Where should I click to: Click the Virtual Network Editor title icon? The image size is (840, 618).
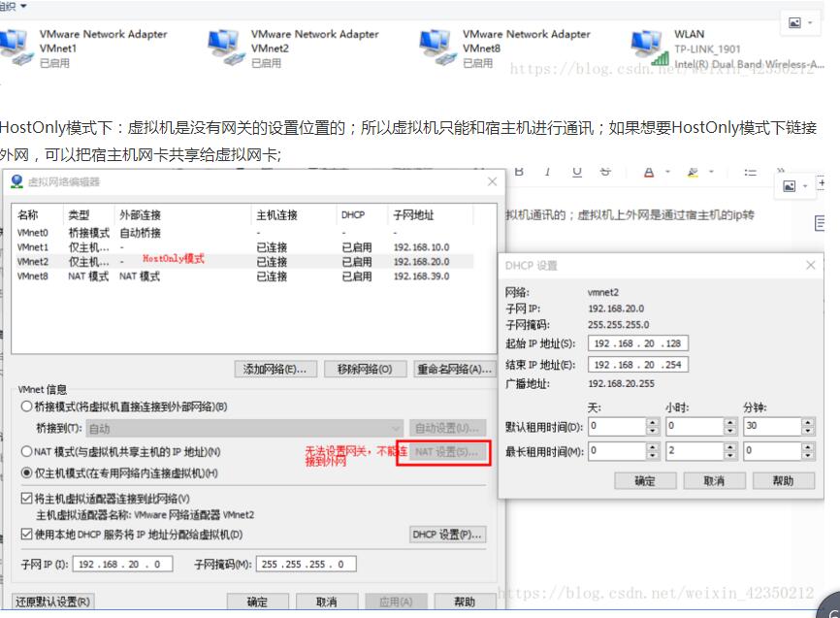[x=16, y=181]
